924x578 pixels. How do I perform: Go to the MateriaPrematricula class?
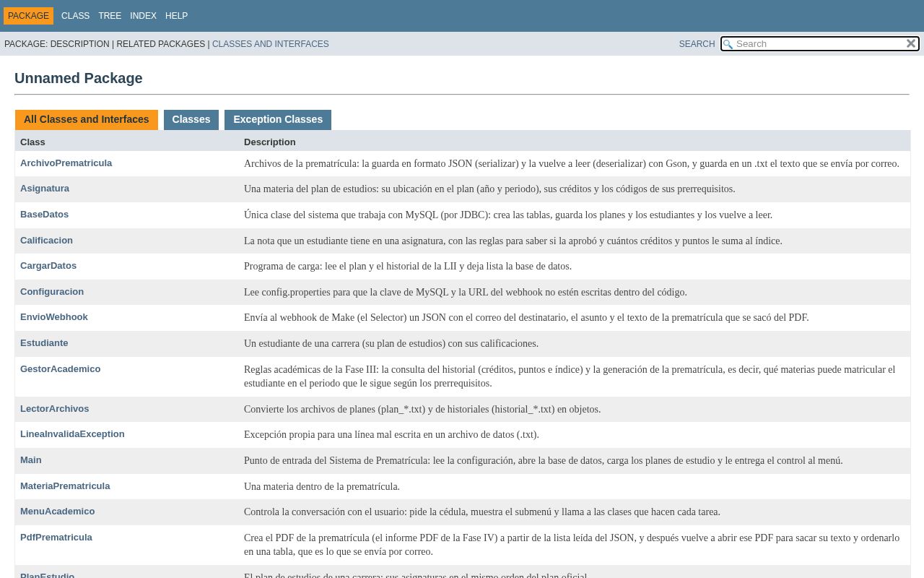(65, 486)
